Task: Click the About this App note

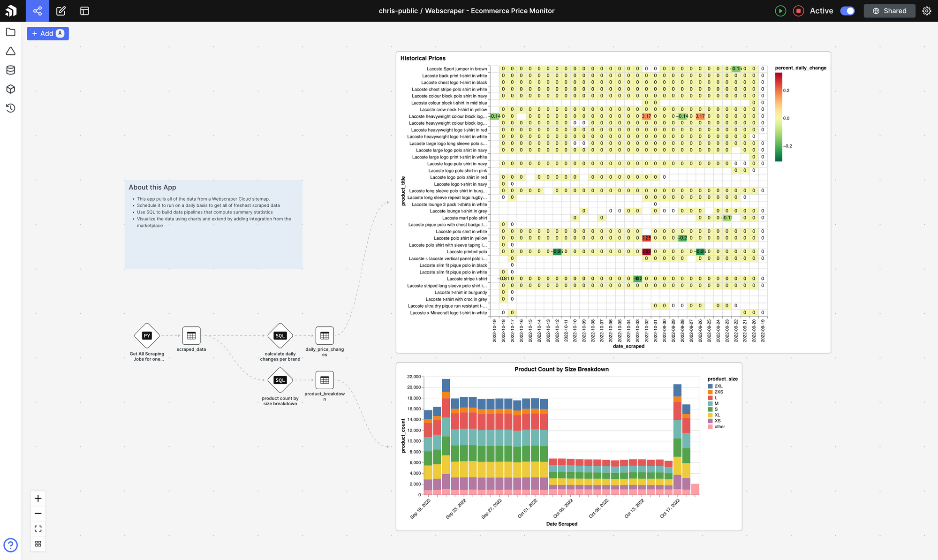Action: point(213,224)
